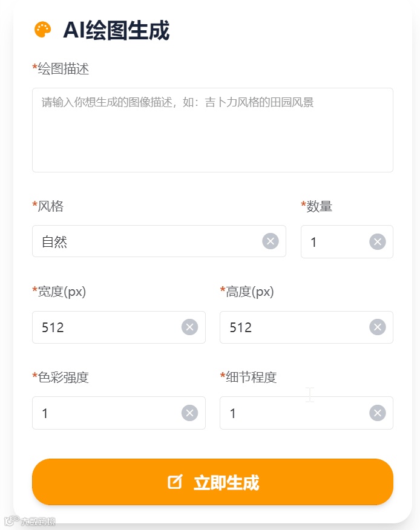Viewport: 420px width, 530px height.
Task: Clear the 宽度 width field value
Action: pos(189,327)
